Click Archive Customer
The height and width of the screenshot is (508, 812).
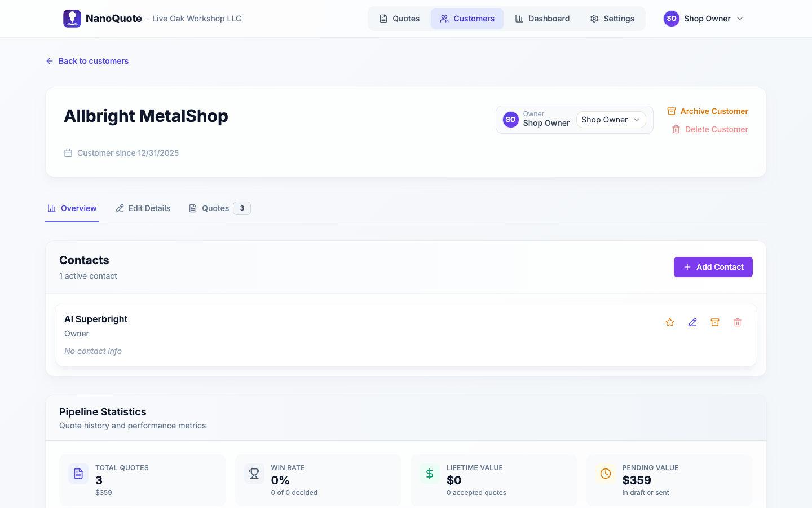[x=708, y=111]
